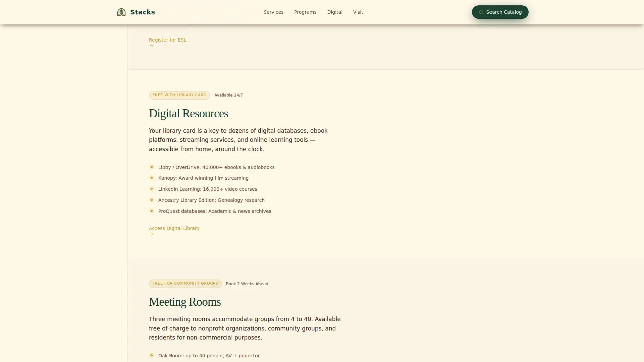Select the Available 24/7 label
Screen dimensions: 644x362
[x=228, y=95]
